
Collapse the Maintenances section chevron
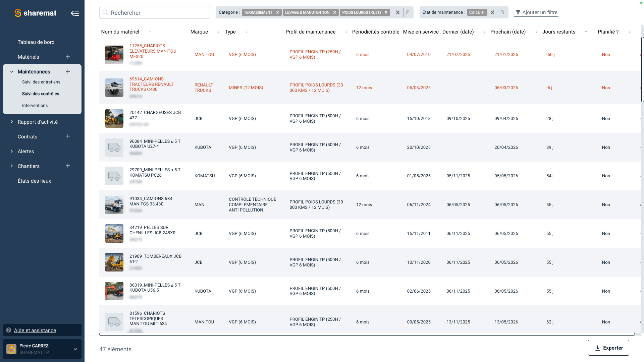[11, 71]
